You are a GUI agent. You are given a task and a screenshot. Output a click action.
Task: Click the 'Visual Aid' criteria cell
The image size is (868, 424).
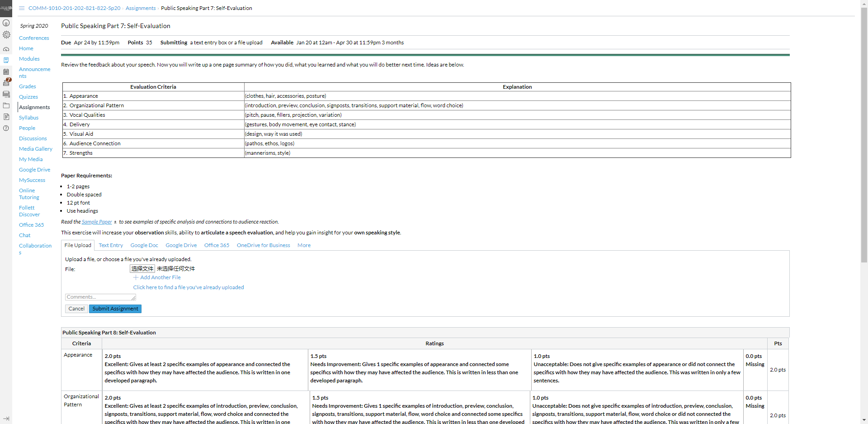(153, 134)
